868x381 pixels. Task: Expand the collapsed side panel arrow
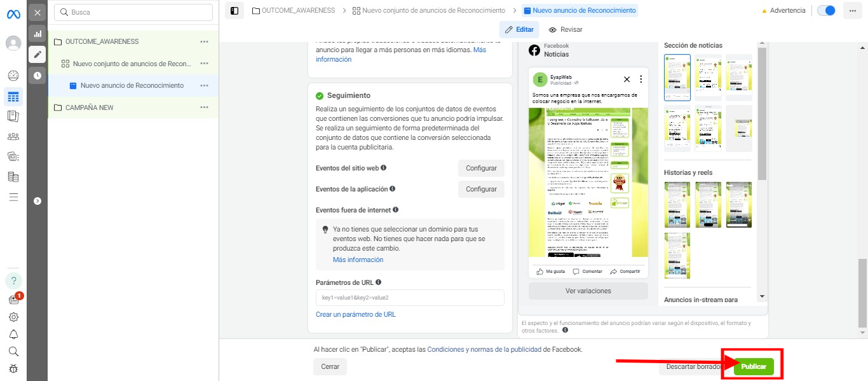click(x=37, y=201)
